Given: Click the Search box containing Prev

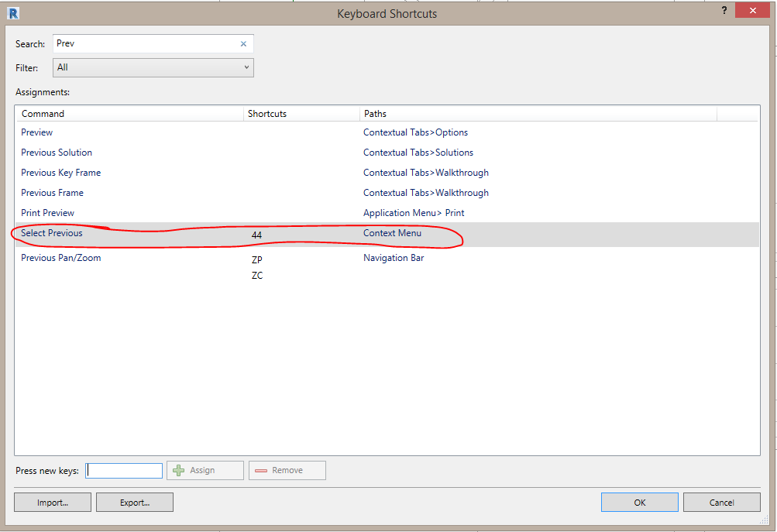Looking at the screenshot, I should pos(139,43).
